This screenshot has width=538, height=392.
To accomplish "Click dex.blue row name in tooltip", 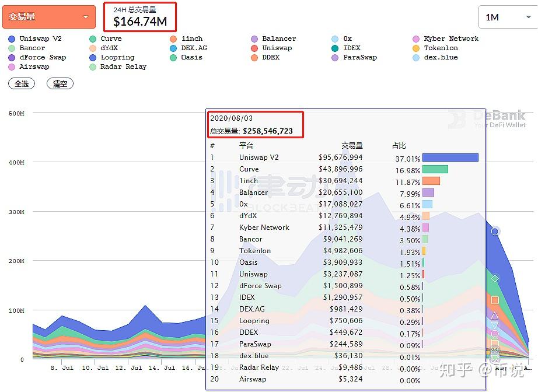I will tap(254, 356).
